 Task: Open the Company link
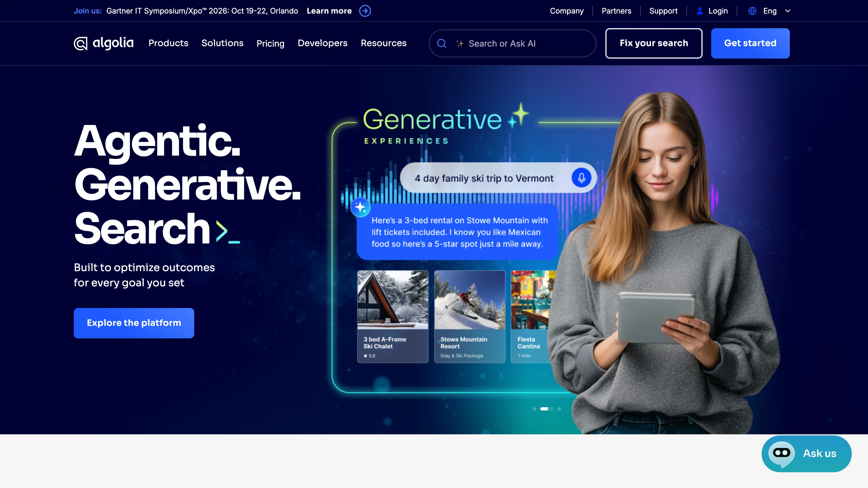point(567,11)
